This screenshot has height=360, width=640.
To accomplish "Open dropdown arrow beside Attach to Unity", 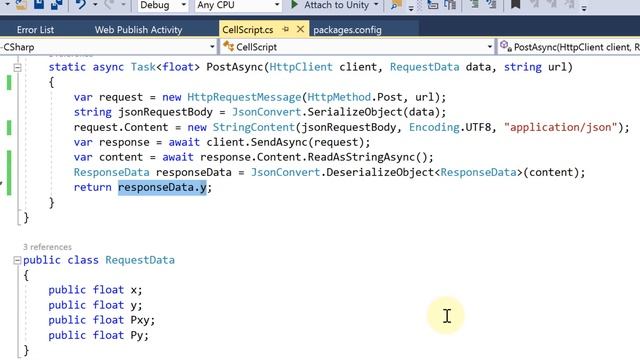I will tap(376, 5).
